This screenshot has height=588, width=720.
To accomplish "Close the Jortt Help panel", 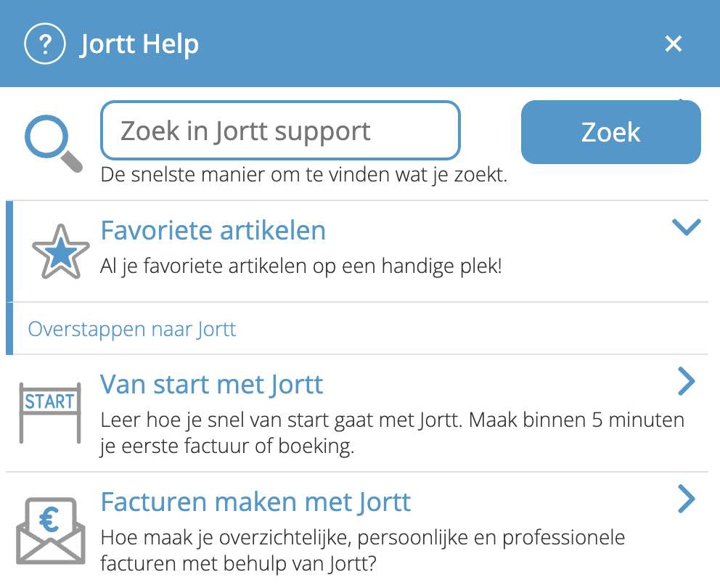I will click(x=674, y=44).
